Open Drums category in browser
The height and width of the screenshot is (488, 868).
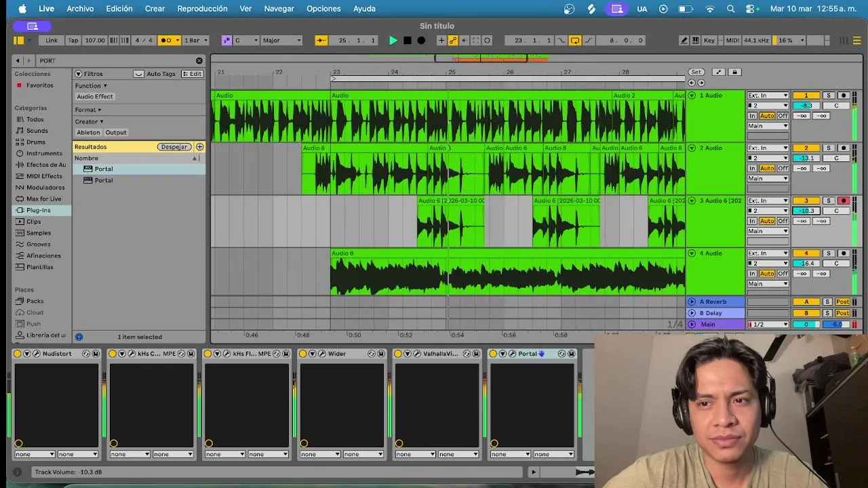(x=36, y=142)
